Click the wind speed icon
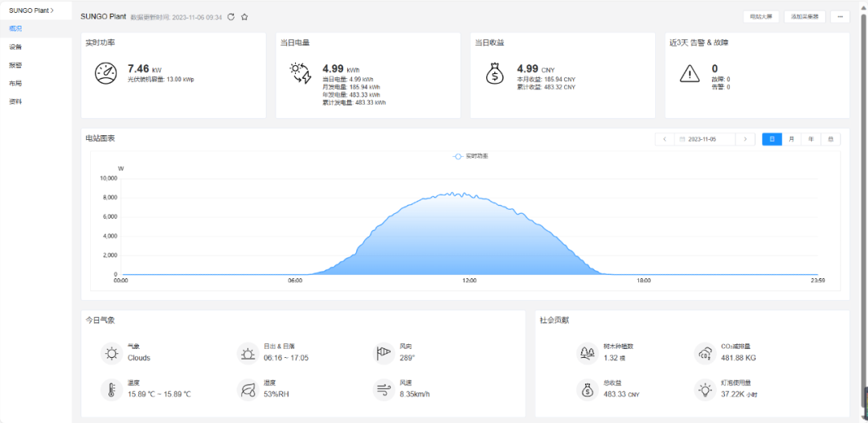This screenshot has height=423, width=868. pos(383,390)
